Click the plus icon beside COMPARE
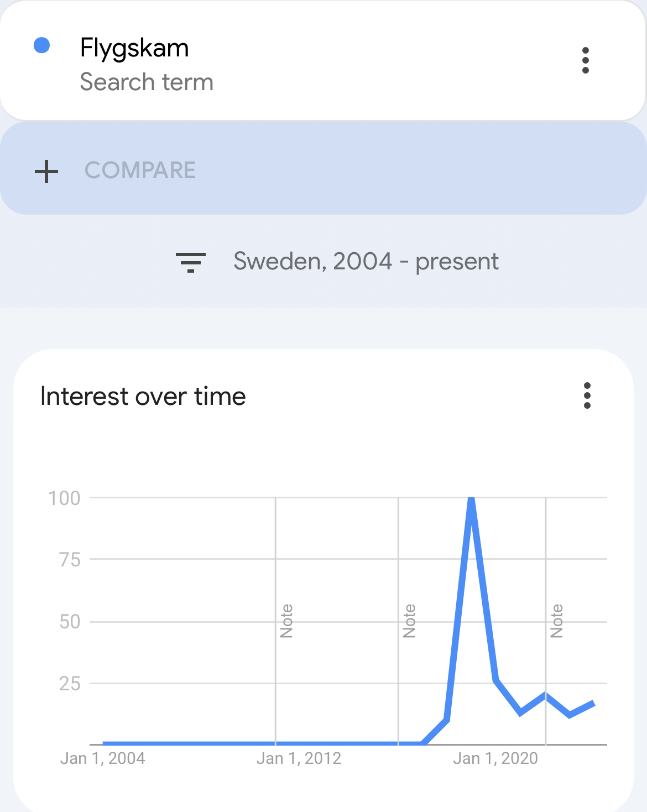 pos(46,171)
